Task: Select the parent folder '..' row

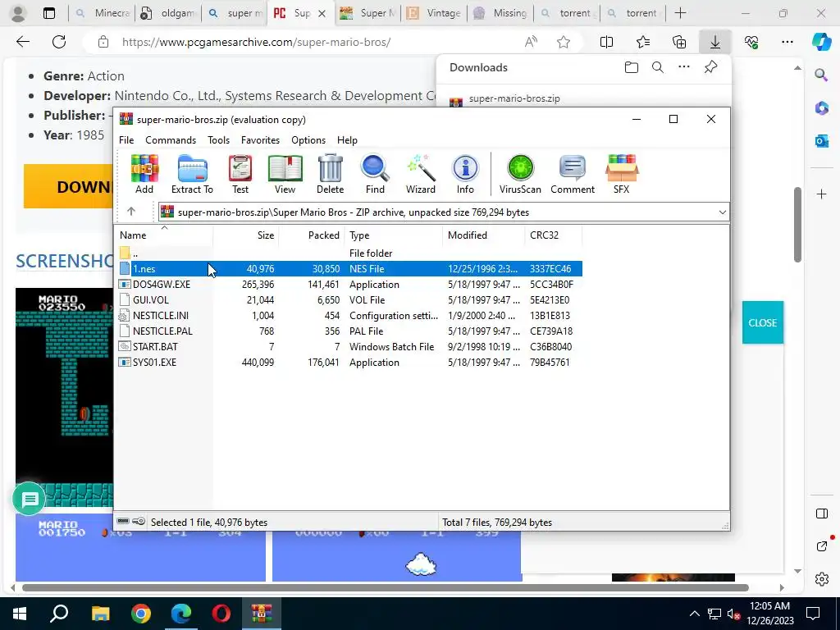Action: coord(349,253)
